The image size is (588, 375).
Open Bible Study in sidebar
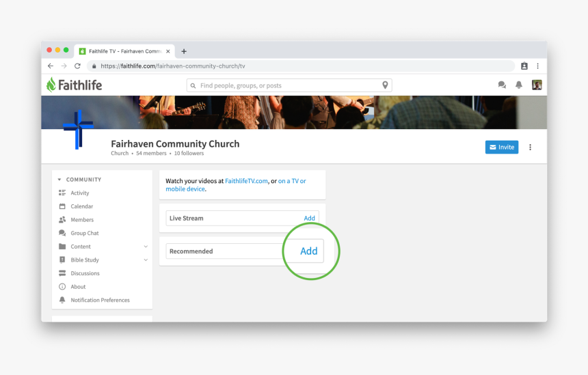pos(85,260)
